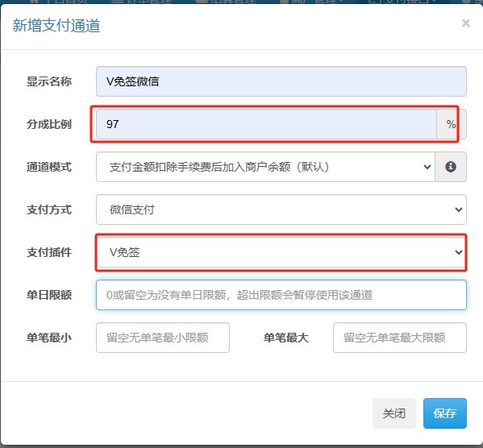Click the 显示名称 input field

(281, 81)
